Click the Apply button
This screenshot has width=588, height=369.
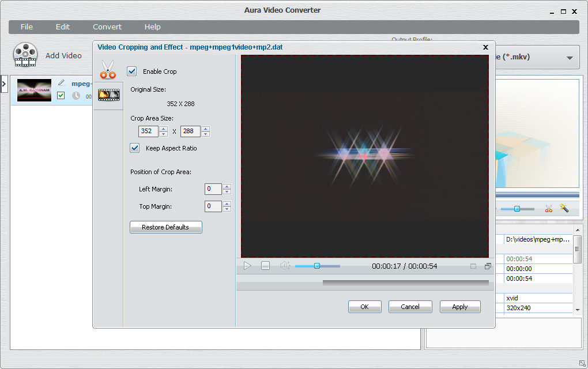[459, 307]
